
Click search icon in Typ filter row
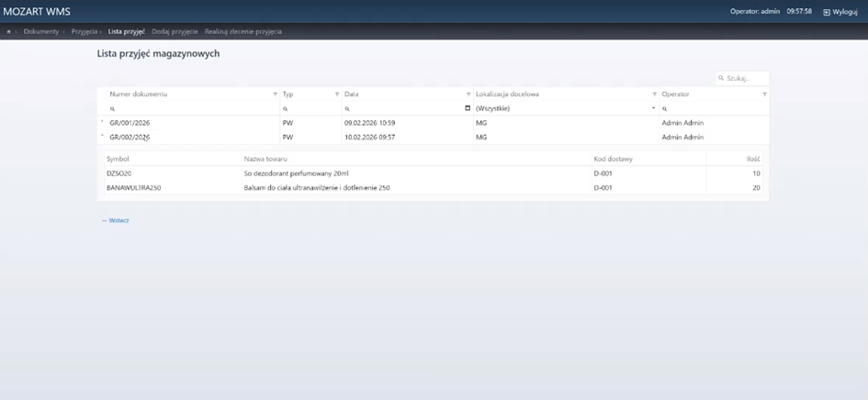tap(286, 108)
